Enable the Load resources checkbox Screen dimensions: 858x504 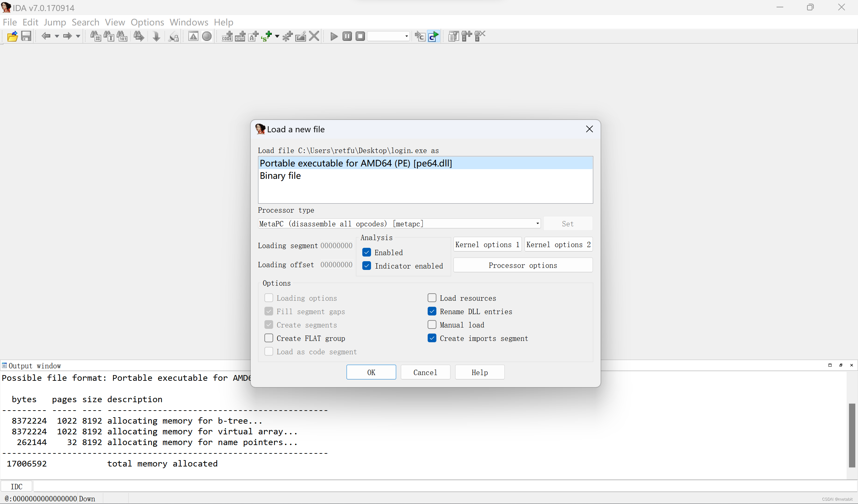pos(432,298)
